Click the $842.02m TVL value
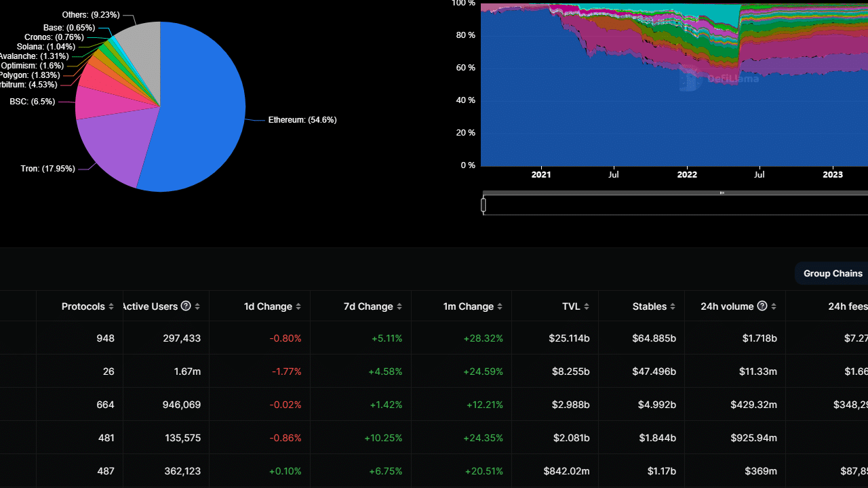868x488 pixels. 567,471
